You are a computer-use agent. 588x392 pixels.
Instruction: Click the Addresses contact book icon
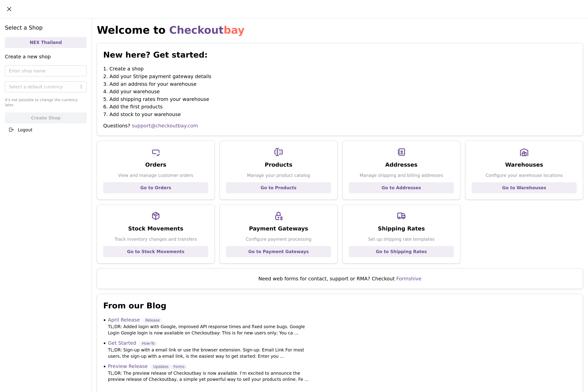[x=401, y=152]
